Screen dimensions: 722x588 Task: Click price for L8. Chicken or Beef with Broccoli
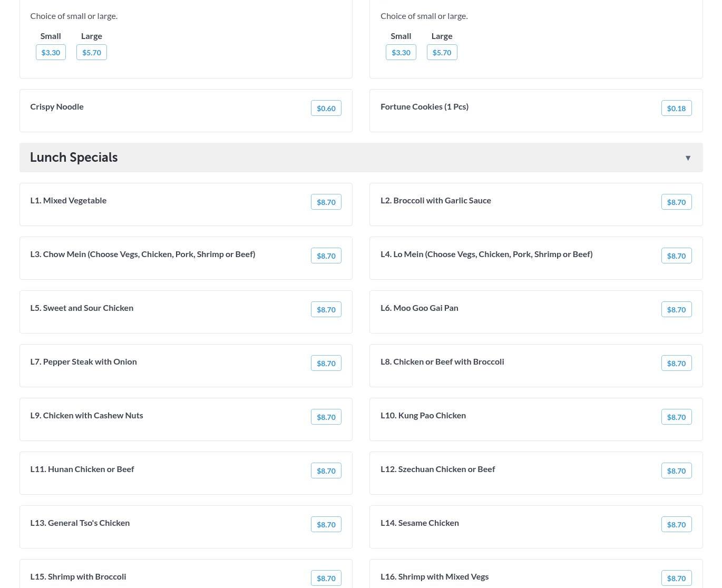click(x=676, y=363)
